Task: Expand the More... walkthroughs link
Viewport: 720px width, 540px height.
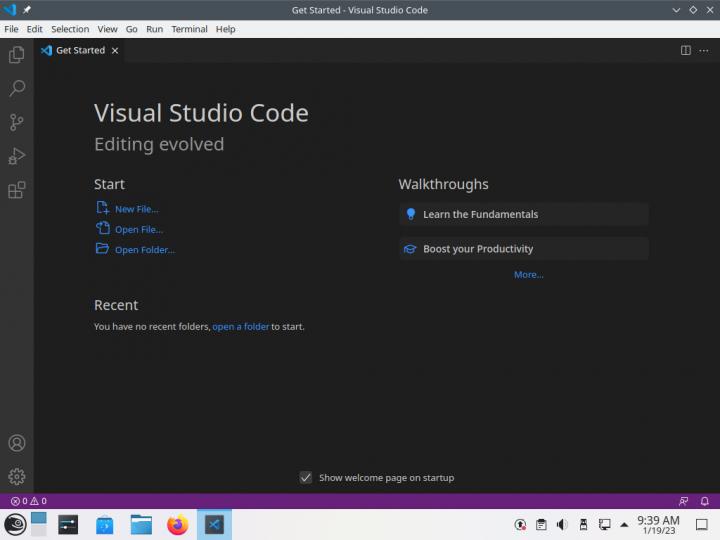Action: tap(528, 275)
